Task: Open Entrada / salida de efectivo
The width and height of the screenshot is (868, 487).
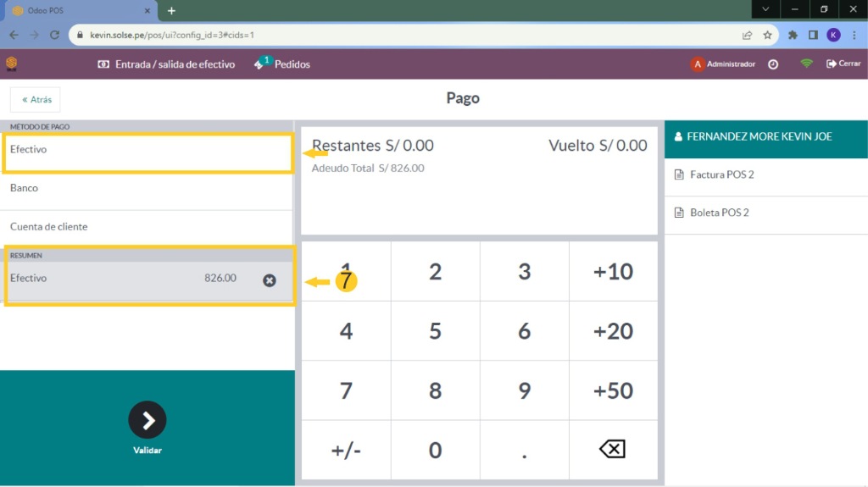Action: (x=166, y=64)
